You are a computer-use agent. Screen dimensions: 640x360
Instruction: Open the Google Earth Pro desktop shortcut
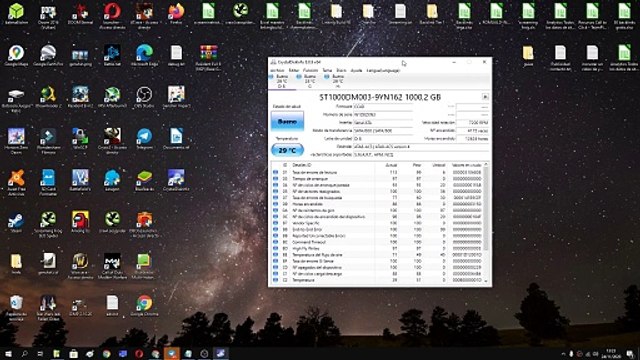tap(48, 56)
